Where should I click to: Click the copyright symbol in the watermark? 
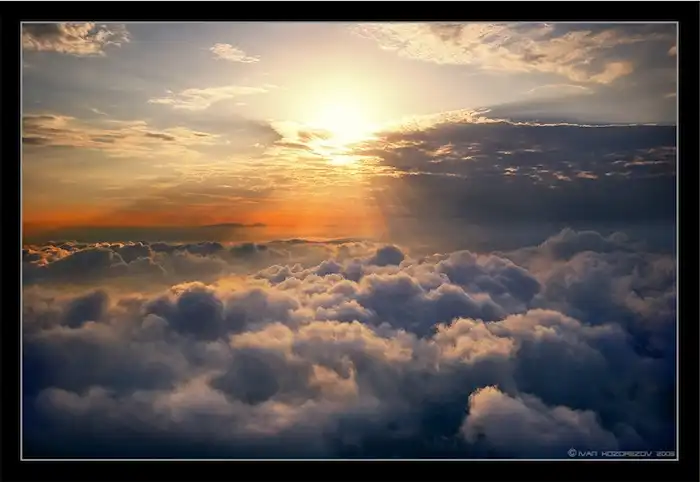[572, 453]
